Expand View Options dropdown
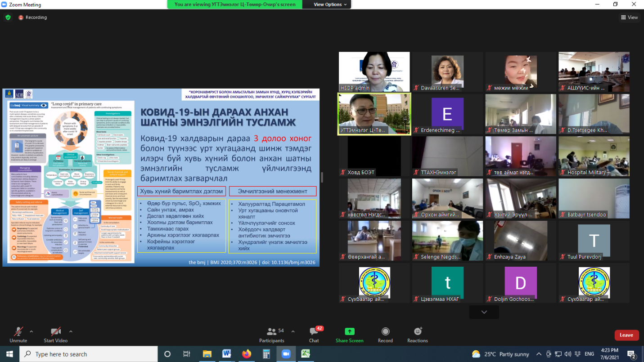The image size is (644, 362). coord(330,4)
